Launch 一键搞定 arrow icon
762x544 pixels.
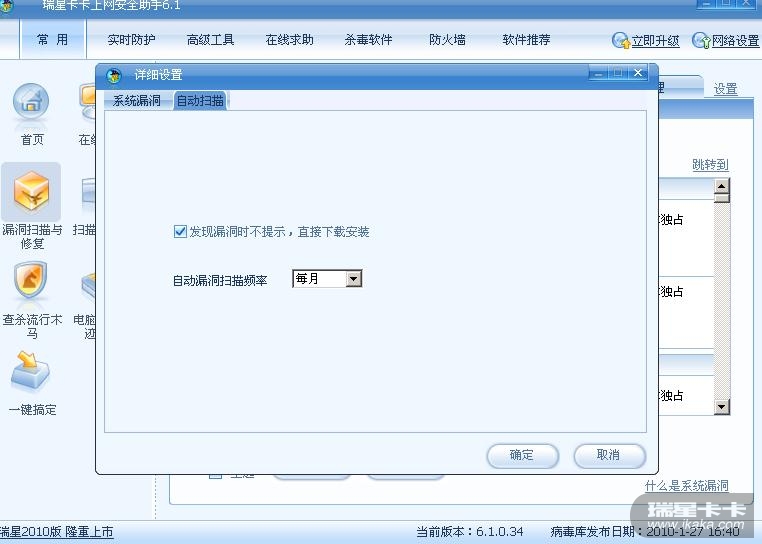click(x=30, y=371)
